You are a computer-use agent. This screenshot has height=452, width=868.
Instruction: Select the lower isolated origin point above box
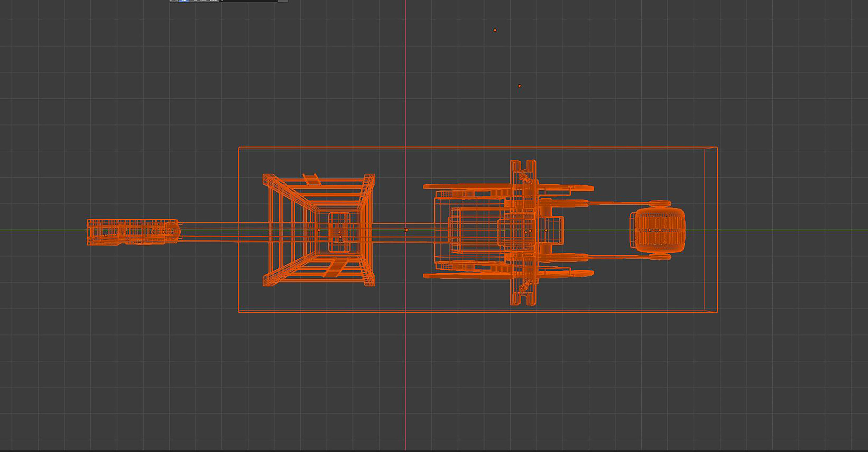pos(519,86)
